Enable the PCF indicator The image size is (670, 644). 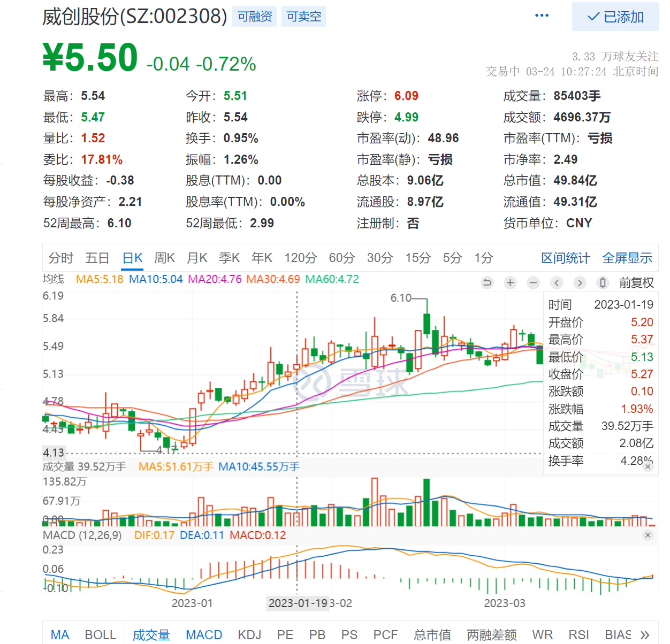tap(386, 635)
